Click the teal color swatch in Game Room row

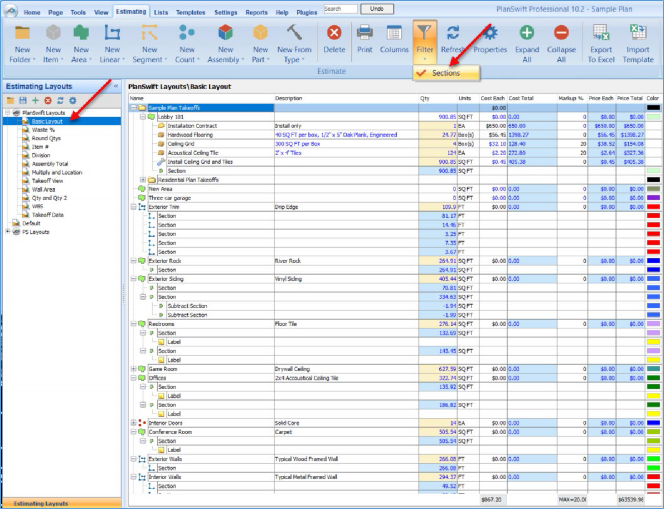pos(653,369)
